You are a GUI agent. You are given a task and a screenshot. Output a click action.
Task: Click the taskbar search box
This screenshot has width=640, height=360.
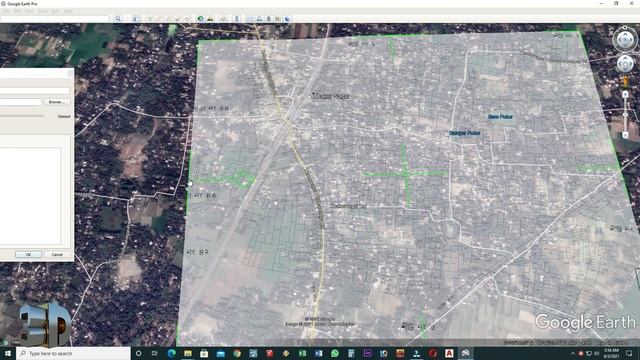pyautogui.click(x=73, y=353)
